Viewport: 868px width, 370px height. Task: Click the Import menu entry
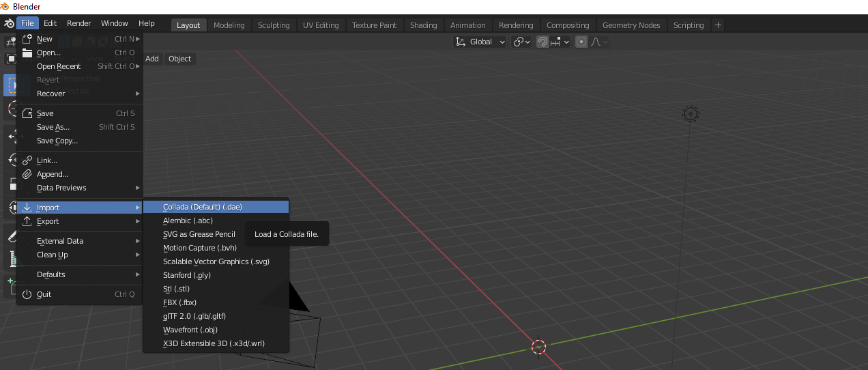coord(79,208)
